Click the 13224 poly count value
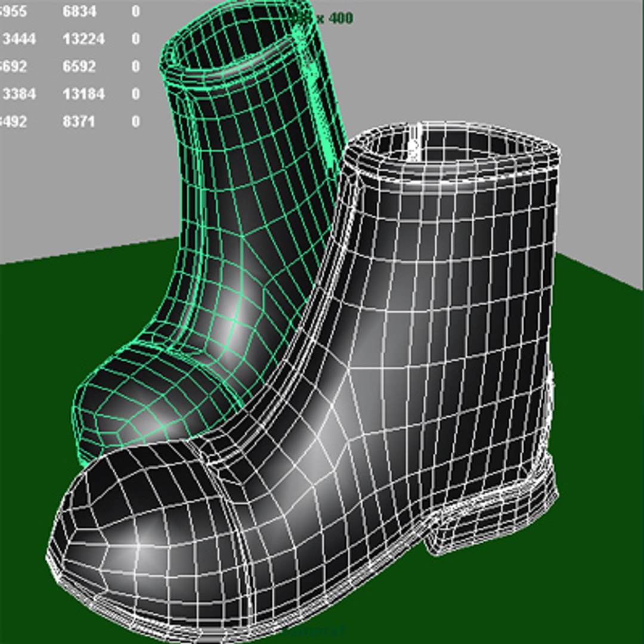Screen dimensions: 644x644 84,39
